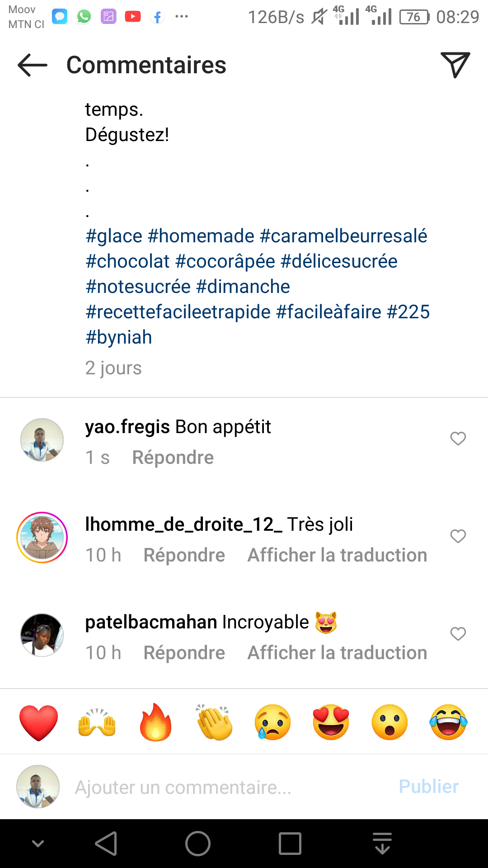Open the #caramelbeurresalé hashtag
This screenshot has width=488, height=868.
point(343,236)
